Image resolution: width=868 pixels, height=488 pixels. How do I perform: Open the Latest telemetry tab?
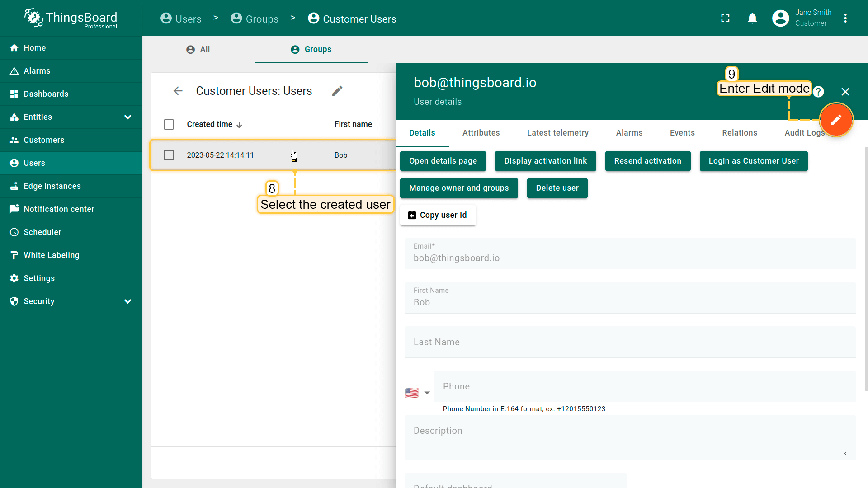[x=557, y=133]
